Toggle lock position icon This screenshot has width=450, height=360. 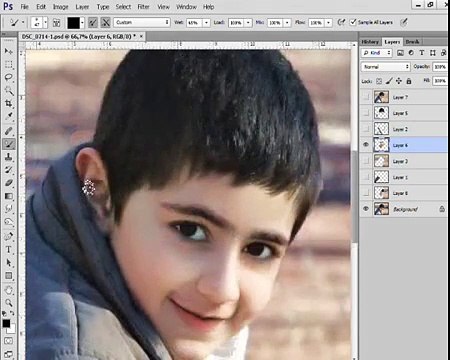pyautogui.click(x=399, y=81)
